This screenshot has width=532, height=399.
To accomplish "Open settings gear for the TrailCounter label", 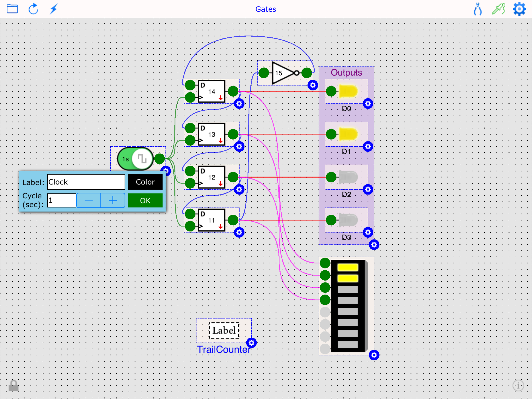I will [251, 343].
